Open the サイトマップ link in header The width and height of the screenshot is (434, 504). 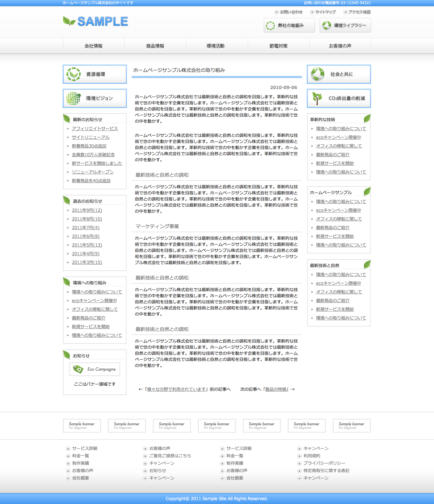pos(325,12)
